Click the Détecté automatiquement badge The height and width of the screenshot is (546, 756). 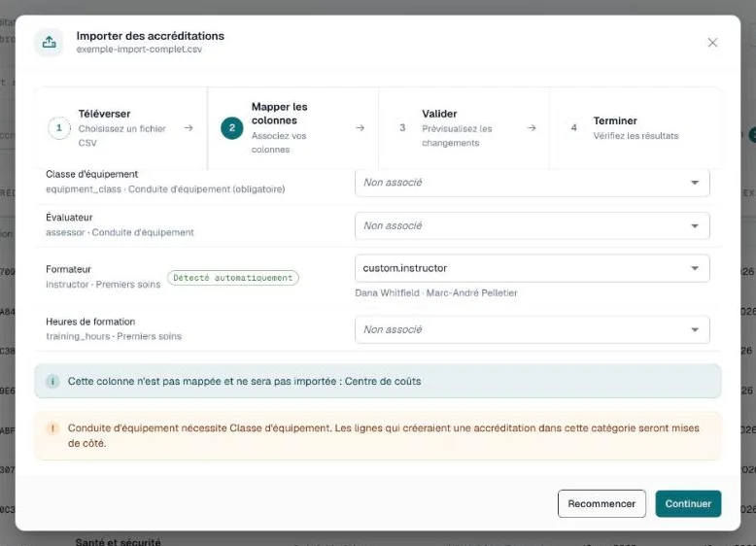(x=233, y=278)
